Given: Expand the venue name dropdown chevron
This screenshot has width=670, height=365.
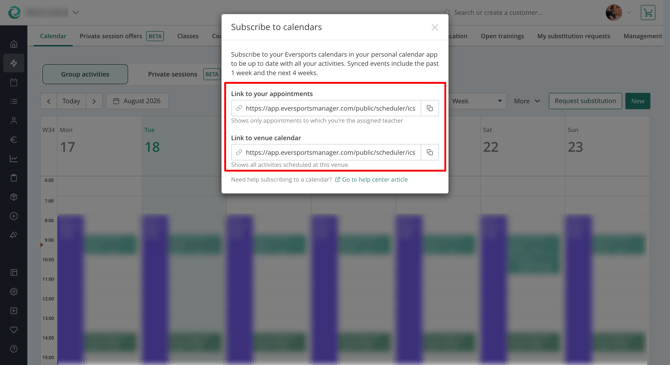Looking at the screenshot, I should click(76, 13).
